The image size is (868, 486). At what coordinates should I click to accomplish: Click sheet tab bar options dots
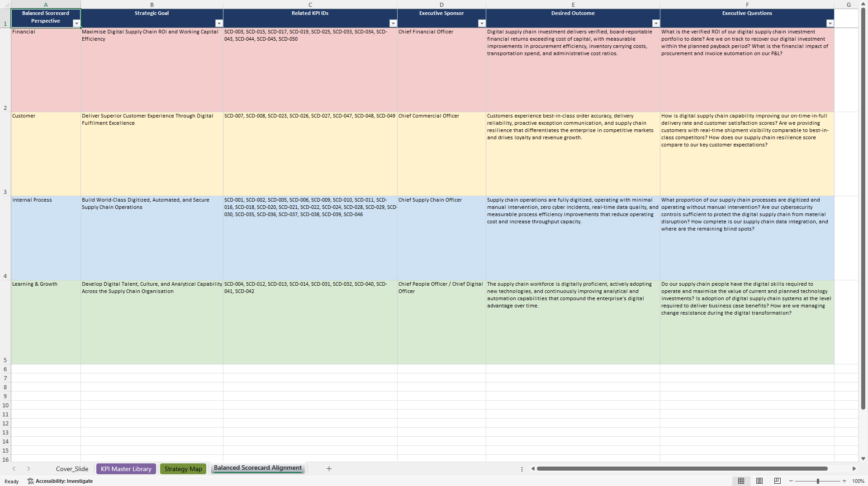point(522,469)
